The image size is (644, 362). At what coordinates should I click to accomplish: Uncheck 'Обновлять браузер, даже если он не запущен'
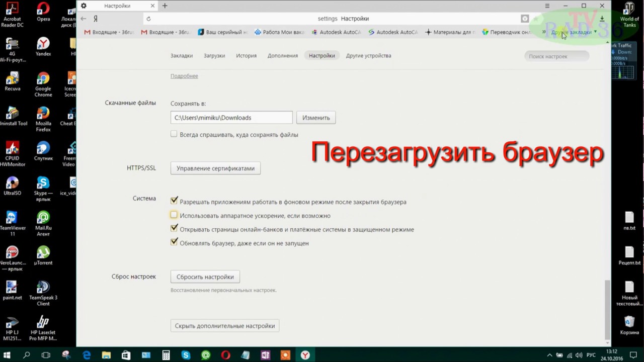pos(174,242)
